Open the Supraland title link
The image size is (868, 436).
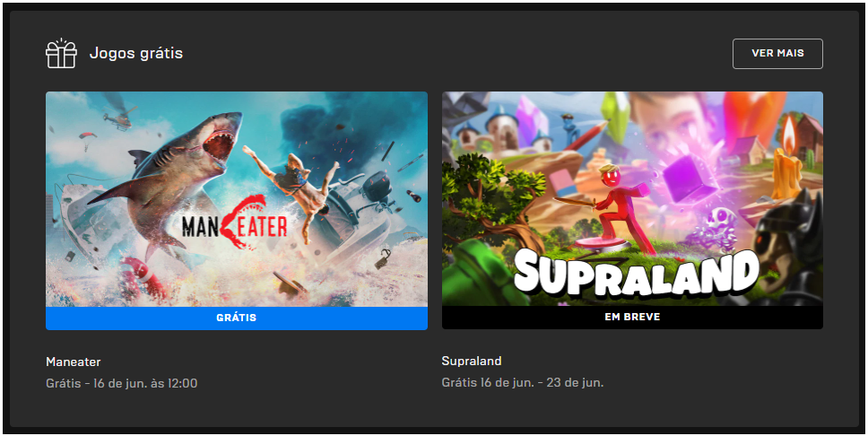[x=472, y=362]
